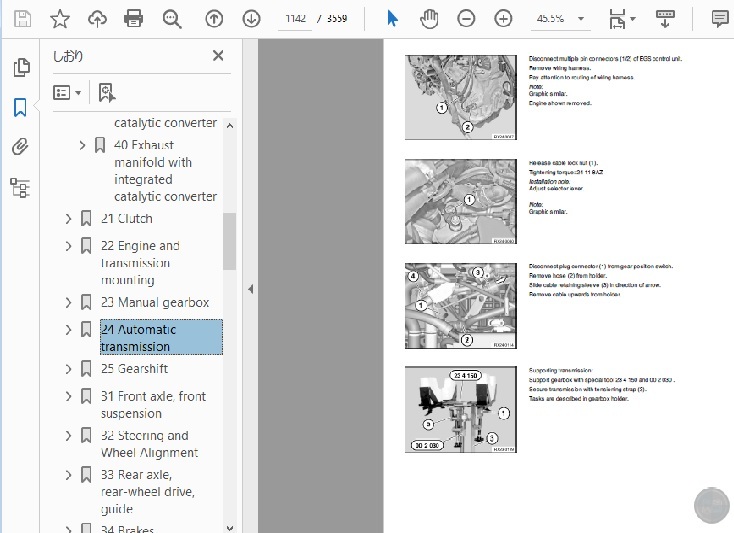Open the attachments paperclip panel
Viewport: 734px width, 533px height.
[x=20, y=147]
